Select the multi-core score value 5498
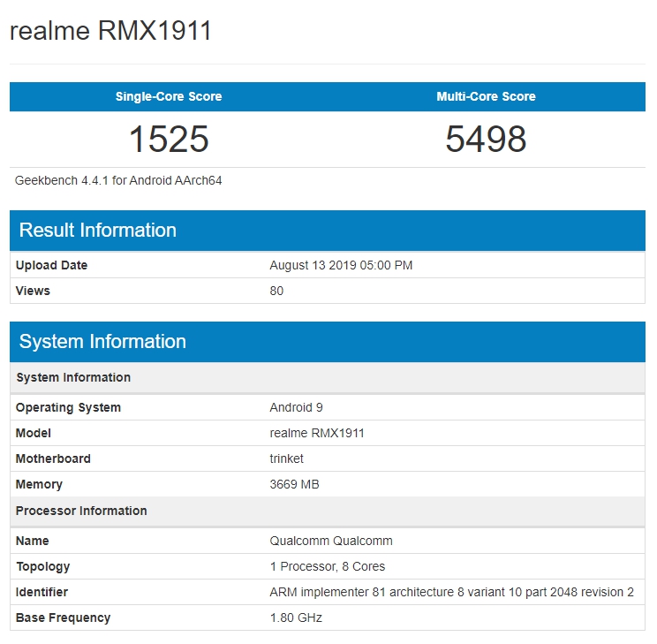The image size is (657, 644). pyautogui.click(x=486, y=140)
